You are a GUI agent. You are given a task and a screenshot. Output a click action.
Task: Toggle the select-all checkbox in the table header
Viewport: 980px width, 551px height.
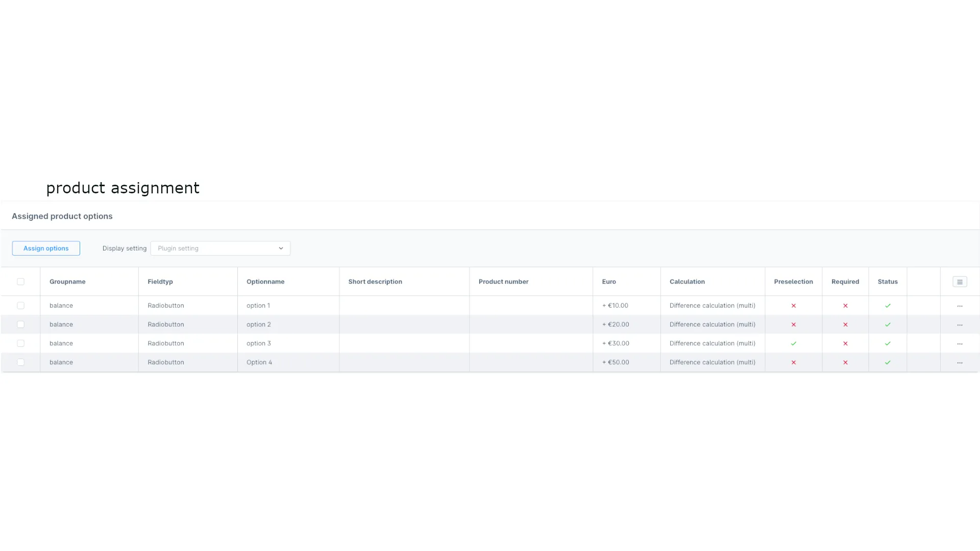click(x=20, y=282)
